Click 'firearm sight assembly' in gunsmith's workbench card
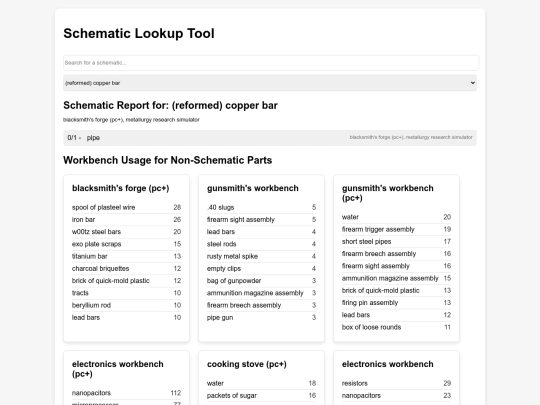 (261, 220)
